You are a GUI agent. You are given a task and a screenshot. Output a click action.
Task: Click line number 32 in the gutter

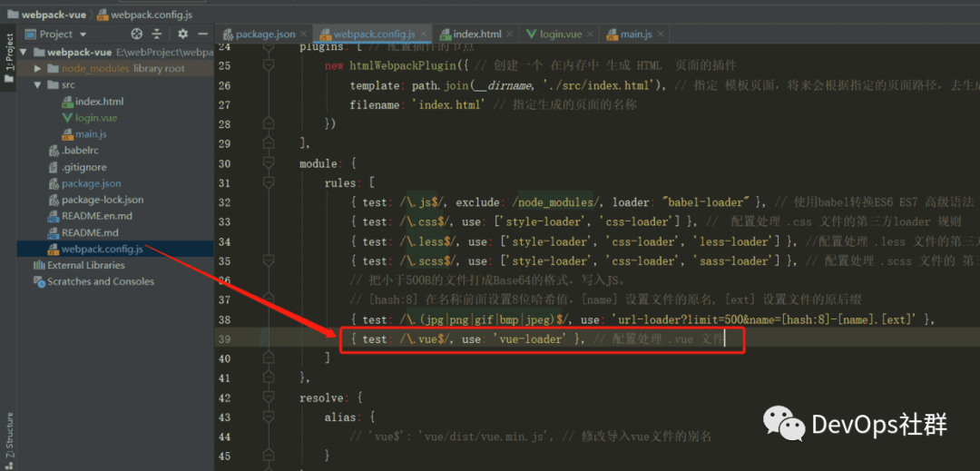click(x=224, y=202)
